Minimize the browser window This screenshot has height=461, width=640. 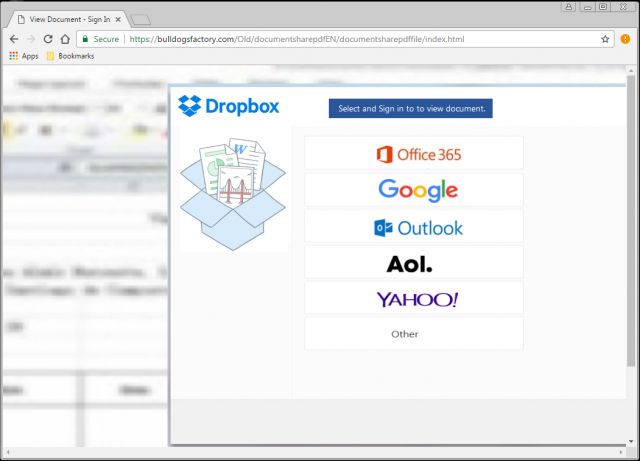coord(587,7)
